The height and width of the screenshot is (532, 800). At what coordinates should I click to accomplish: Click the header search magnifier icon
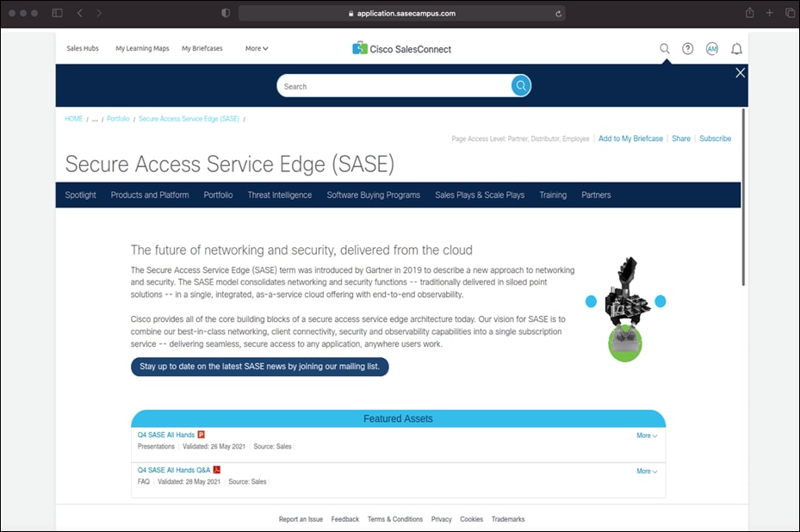tap(664, 48)
